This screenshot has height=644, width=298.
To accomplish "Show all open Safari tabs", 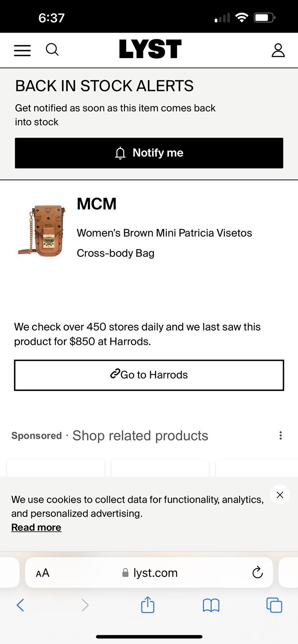I will tap(274, 605).
